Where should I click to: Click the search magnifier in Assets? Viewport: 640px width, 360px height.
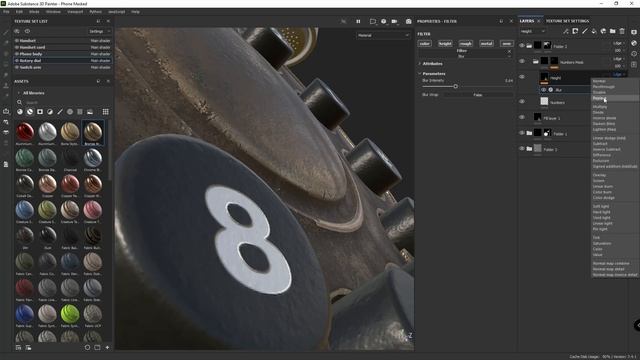coord(19,102)
